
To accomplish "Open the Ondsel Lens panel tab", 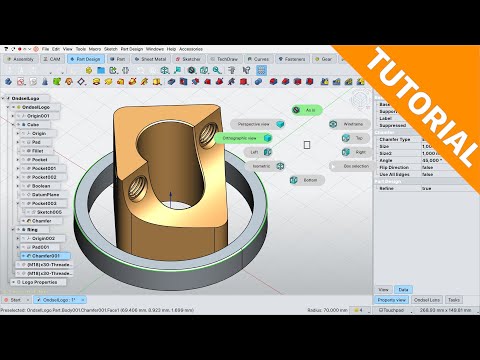I will [427, 300].
